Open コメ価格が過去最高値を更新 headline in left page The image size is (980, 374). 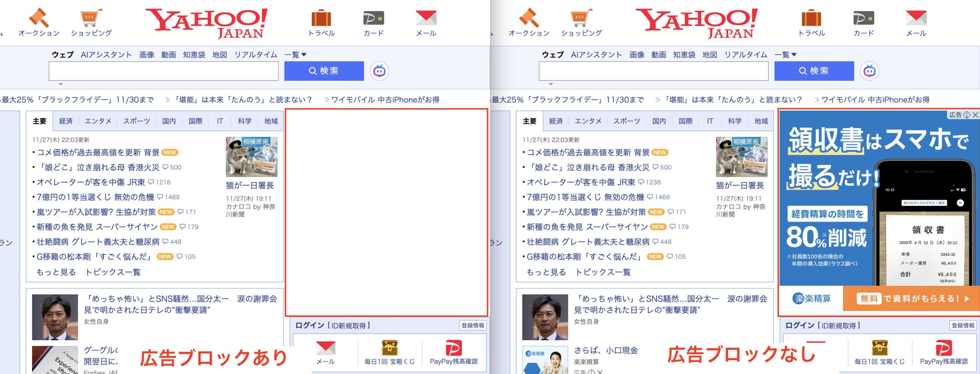pos(98,153)
